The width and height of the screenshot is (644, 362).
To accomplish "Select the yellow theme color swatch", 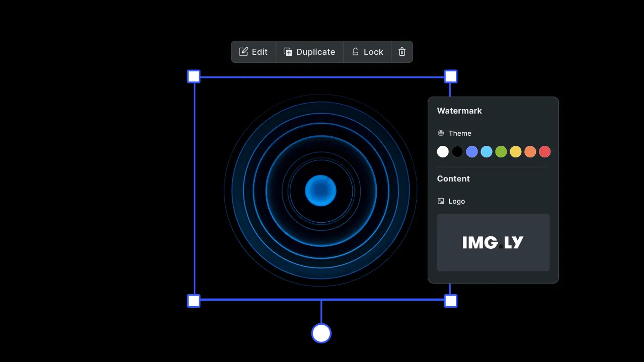I will point(516,152).
